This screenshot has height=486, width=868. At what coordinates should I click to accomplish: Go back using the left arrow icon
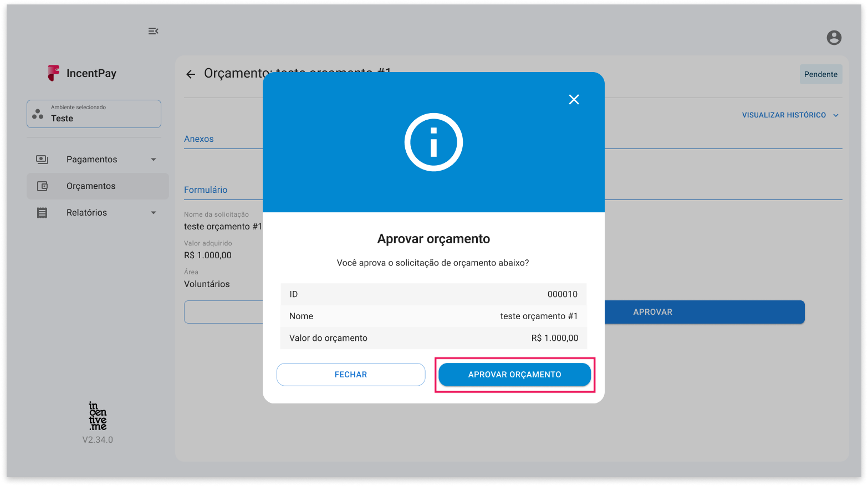pyautogui.click(x=191, y=74)
